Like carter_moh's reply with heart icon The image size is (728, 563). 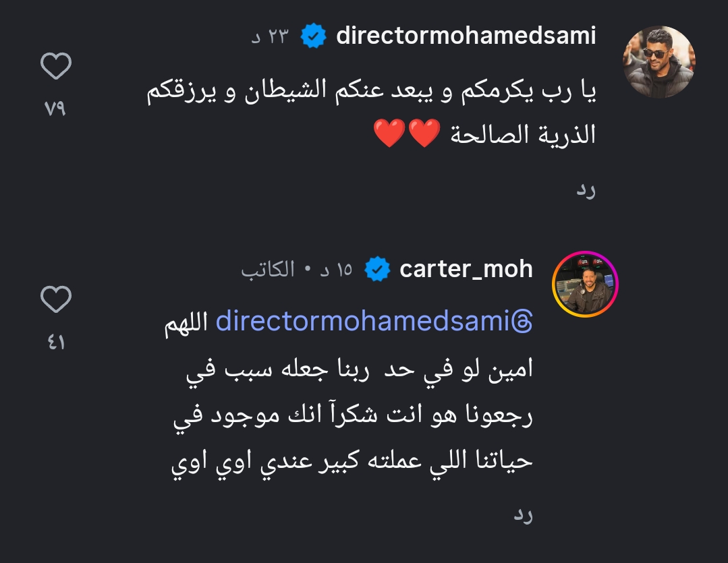tap(56, 299)
